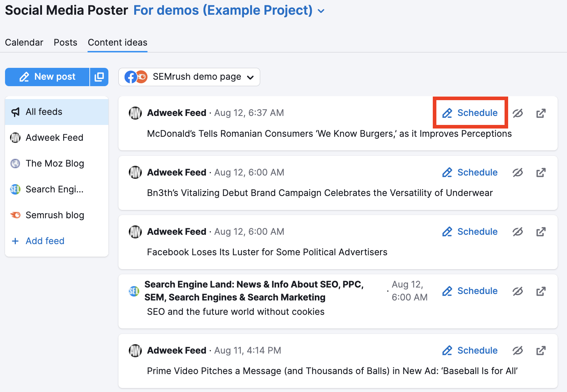
Task: Click the Add feed link
Action: point(45,241)
